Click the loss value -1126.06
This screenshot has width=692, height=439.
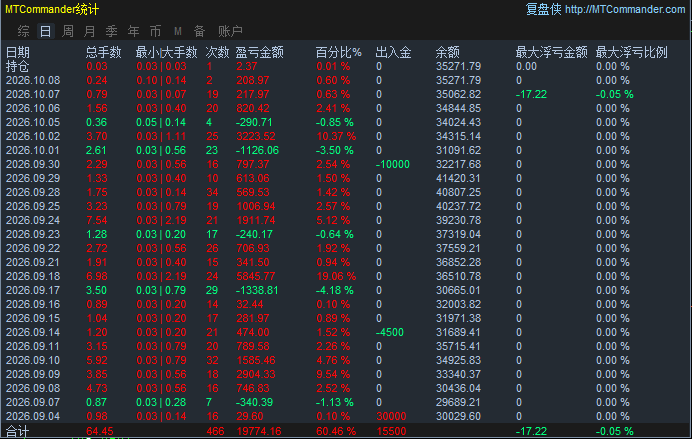257,150
